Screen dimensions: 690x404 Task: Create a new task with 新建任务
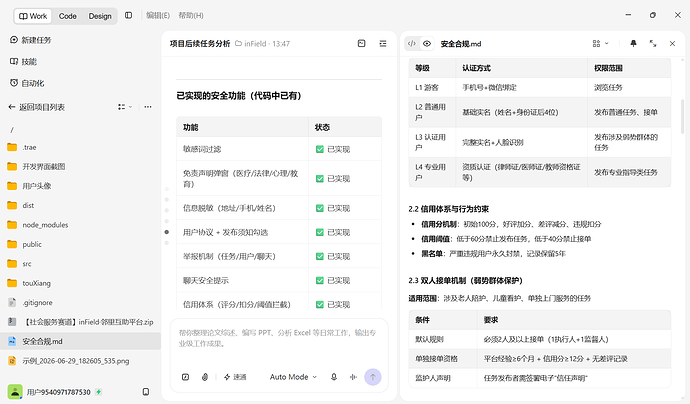tap(30, 40)
